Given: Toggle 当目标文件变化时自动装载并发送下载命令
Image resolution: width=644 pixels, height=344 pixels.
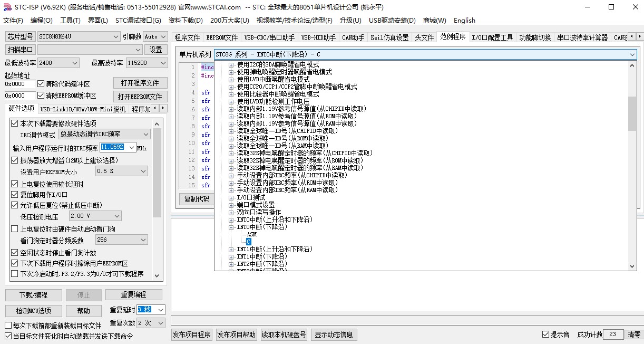Looking at the screenshot, I should pyautogui.click(x=8, y=336).
